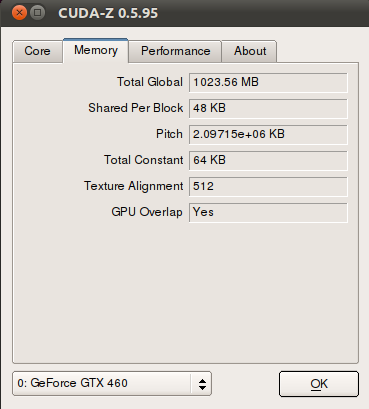Click the Texture Alignment label

pos(133,186)
